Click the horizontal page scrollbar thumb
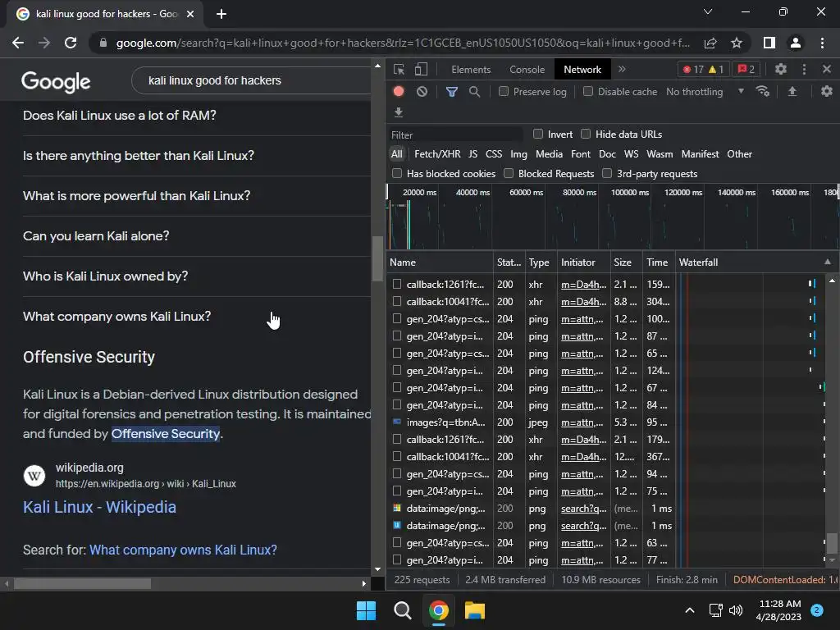 (83, 583)
